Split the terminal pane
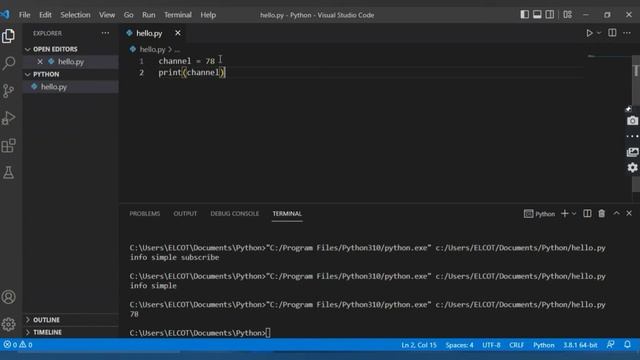Image resolution: width=640 pixels, height=360 pixels. [587, 213]
